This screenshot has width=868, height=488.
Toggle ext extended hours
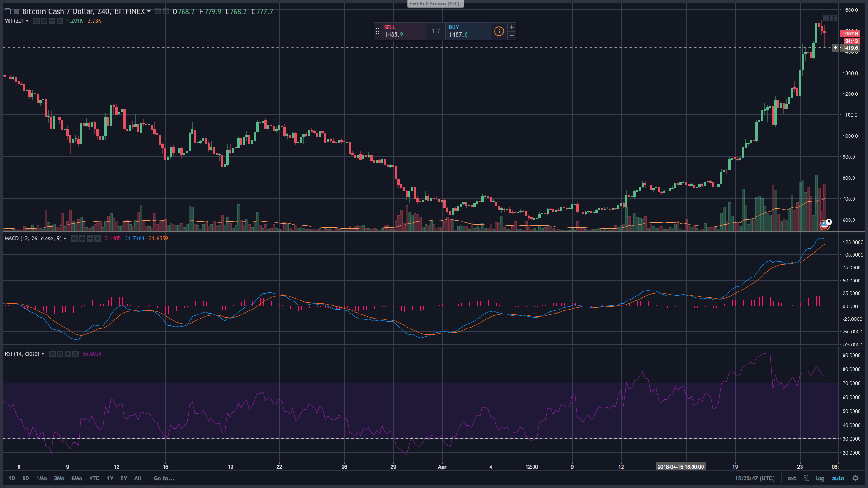[x=792, y=478]
